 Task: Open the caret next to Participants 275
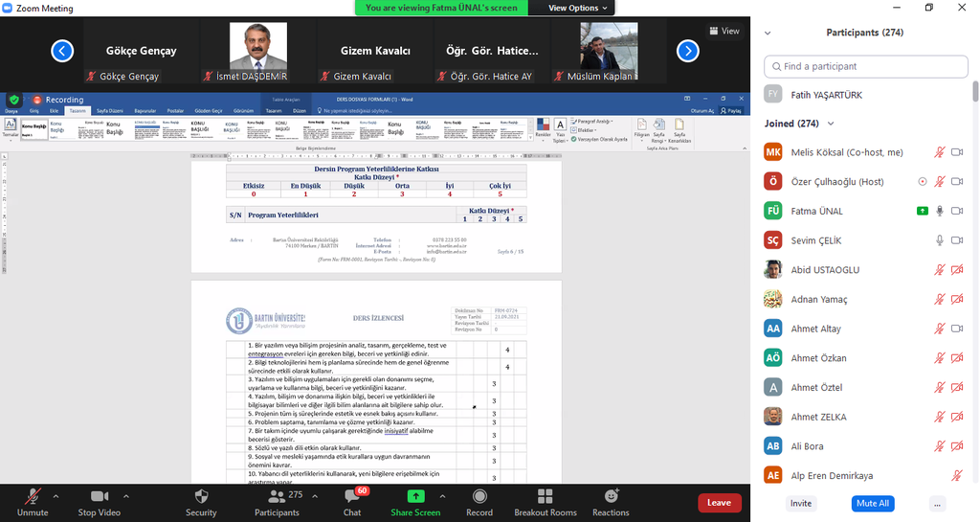314,496
